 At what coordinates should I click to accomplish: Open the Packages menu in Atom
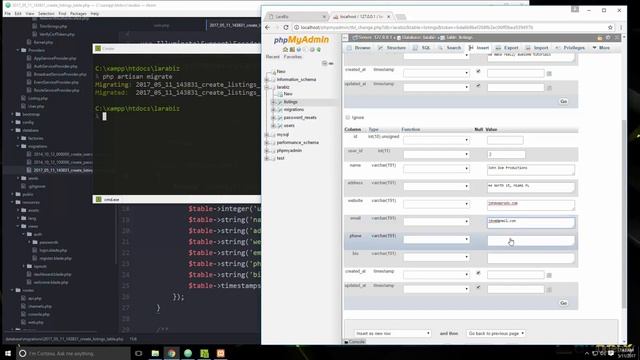click(78, 13)
